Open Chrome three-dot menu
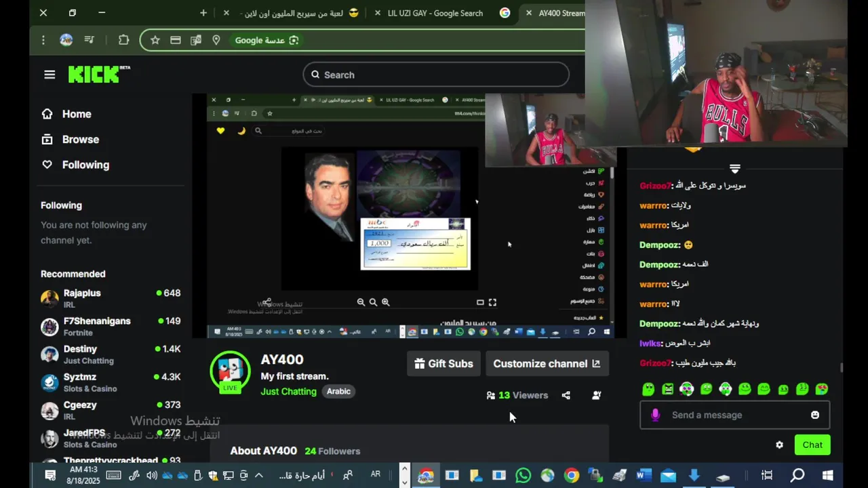Image resolution: width=868 pixels, height=488 pixels. (43, 40)
